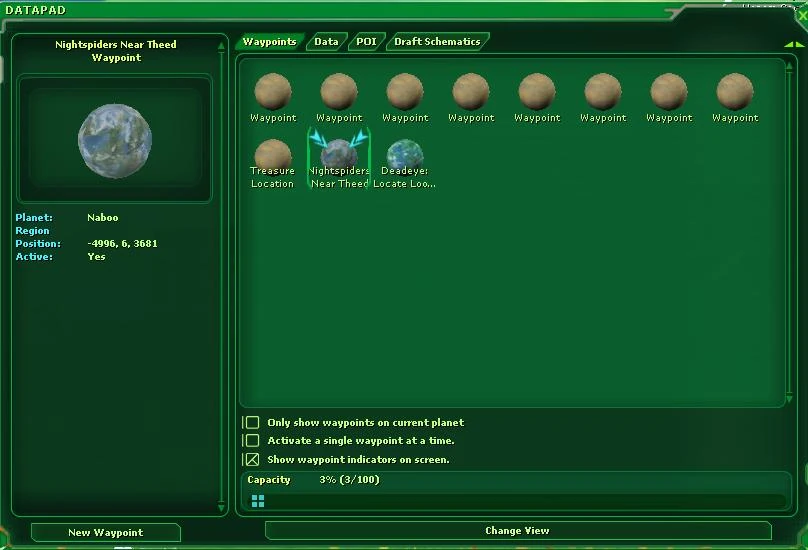
Task: Close the Datapad window
Action: point(802,15)
